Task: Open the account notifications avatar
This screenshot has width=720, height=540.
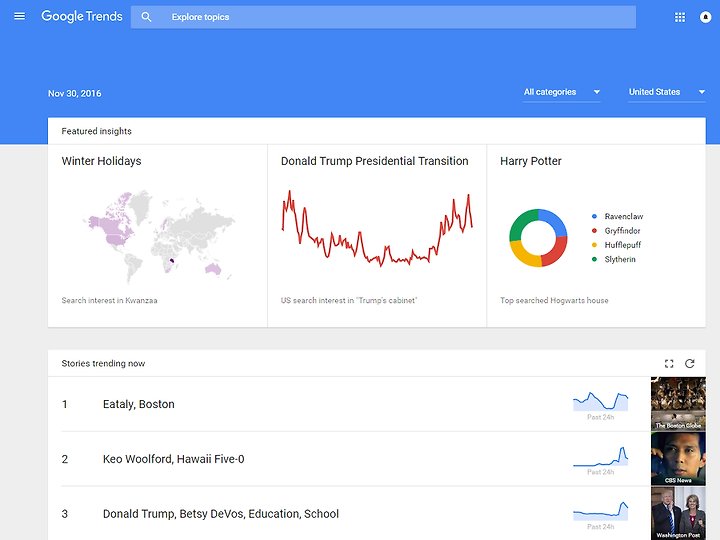Action: pyautogui.click(x=705, y=17)
